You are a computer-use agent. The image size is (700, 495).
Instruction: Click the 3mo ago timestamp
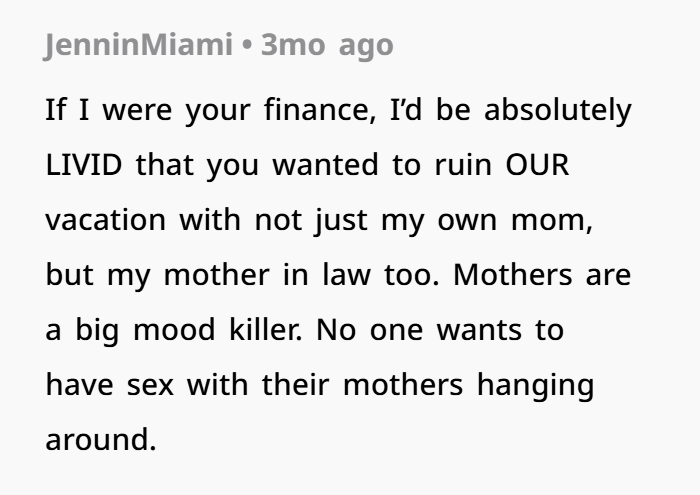327,45
